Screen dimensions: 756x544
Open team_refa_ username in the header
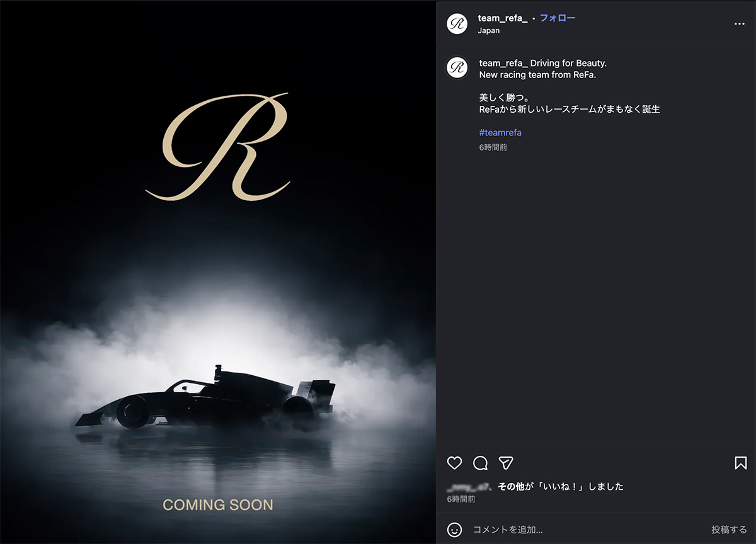pos(503,18)
